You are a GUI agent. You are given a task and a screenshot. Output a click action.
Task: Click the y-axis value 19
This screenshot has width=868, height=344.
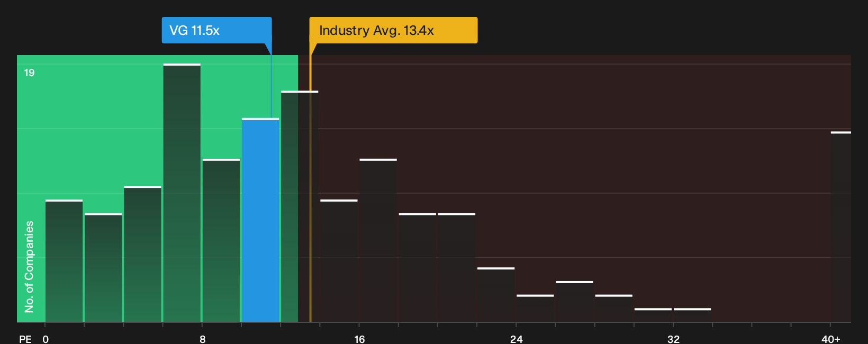point(29,73)
